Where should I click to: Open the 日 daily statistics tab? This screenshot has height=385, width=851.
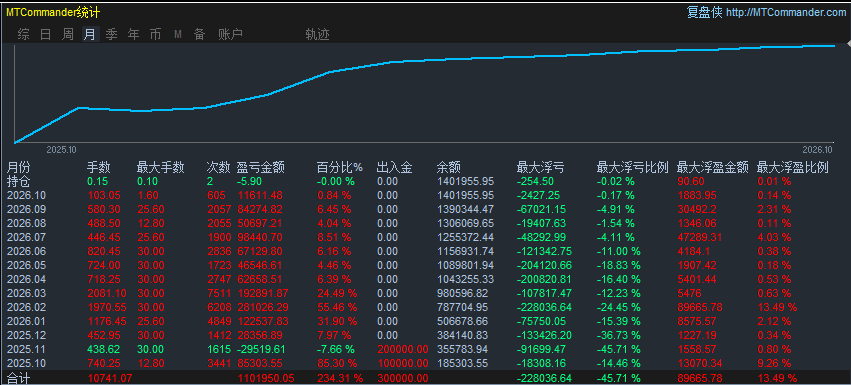click(x=46, y=35)
